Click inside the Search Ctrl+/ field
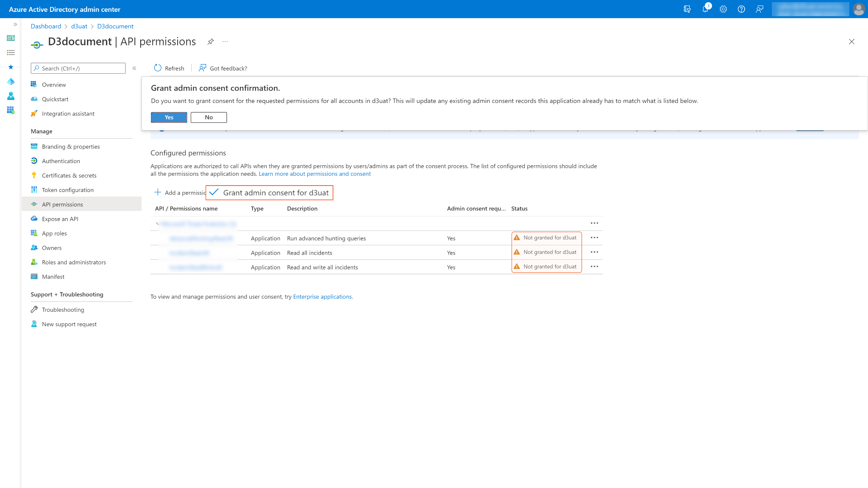 (78, 68)
